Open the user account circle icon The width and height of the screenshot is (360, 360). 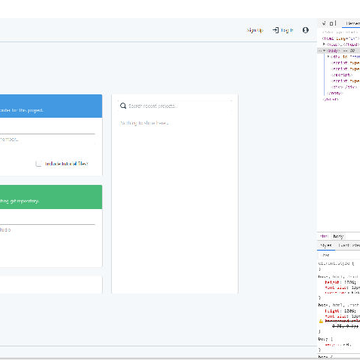[x=305, y=30]
